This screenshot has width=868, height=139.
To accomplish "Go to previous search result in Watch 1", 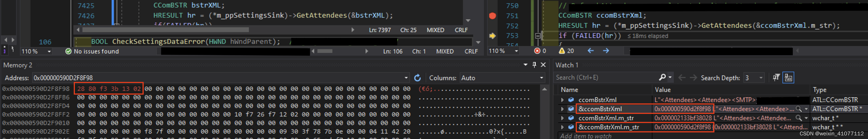I will point(682,78).
